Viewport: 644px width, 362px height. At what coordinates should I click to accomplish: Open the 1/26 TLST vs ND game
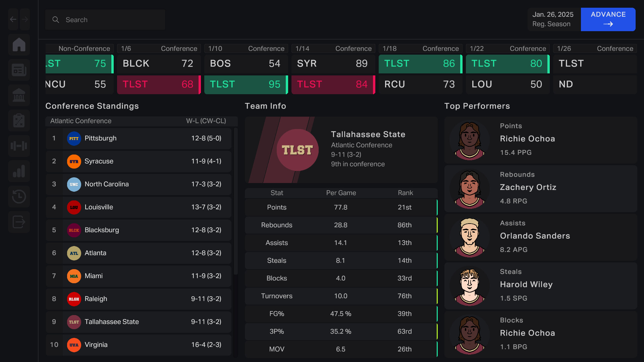pyautogui.click(x=595, y=74)
